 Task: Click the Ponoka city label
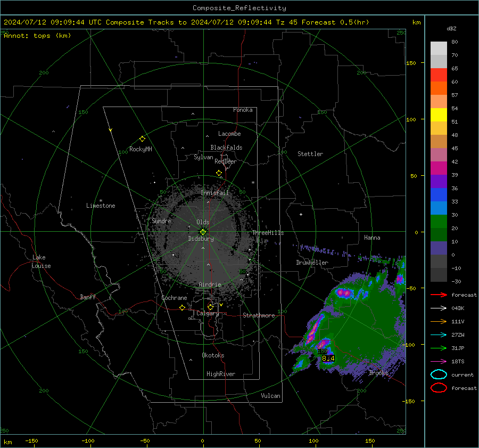click(243, 110)
